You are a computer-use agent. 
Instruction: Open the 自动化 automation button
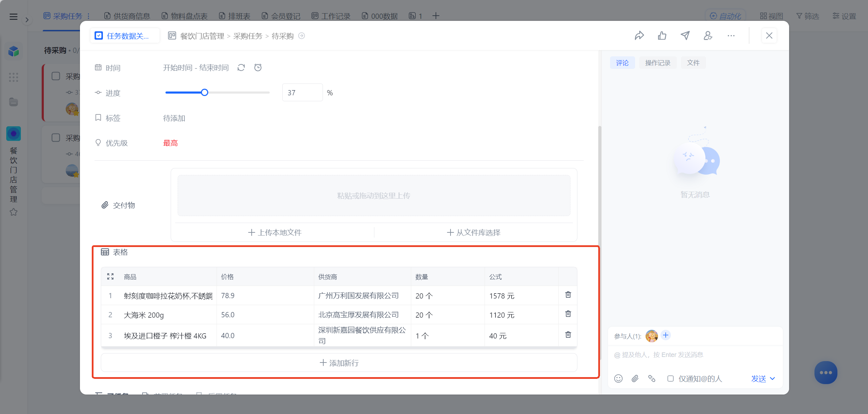[x=725, y=16]
